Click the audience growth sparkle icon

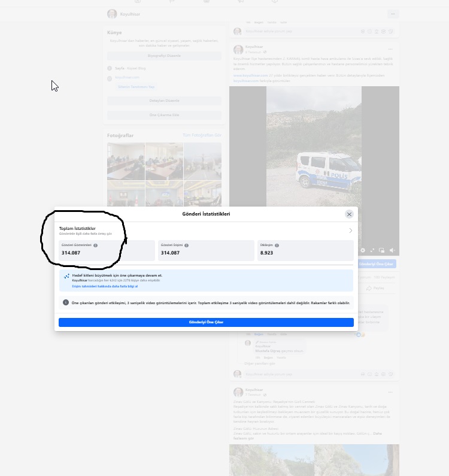click(66, 276)
